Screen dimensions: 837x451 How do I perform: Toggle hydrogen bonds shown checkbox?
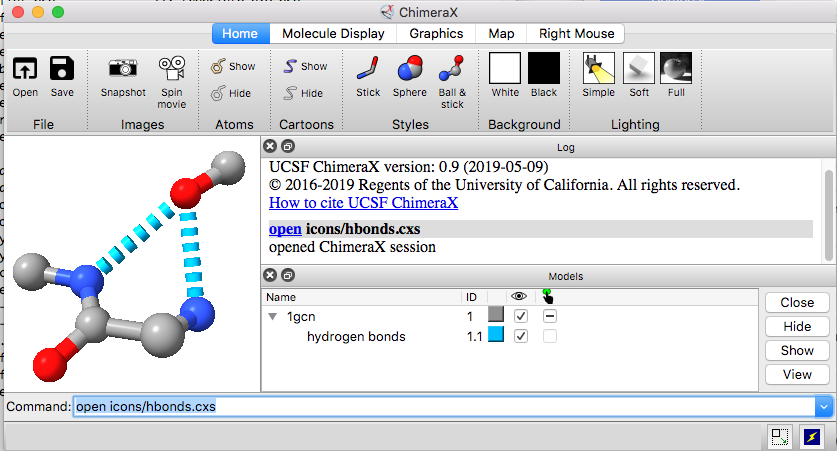[520, 336]
